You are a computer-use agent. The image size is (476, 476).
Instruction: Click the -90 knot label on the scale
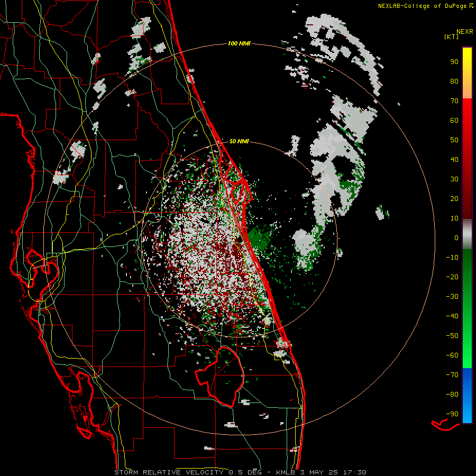[x=452, y=414]
